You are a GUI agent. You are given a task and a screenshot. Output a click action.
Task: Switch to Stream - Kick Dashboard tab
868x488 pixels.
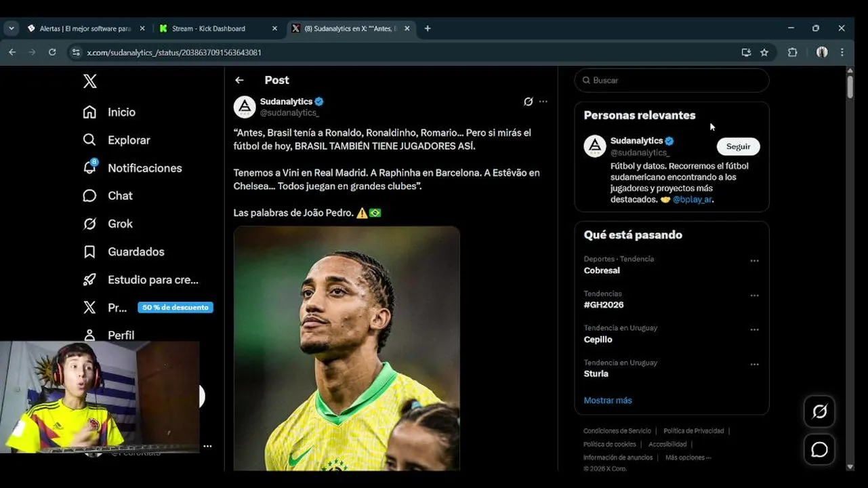(x=215, y=28)
